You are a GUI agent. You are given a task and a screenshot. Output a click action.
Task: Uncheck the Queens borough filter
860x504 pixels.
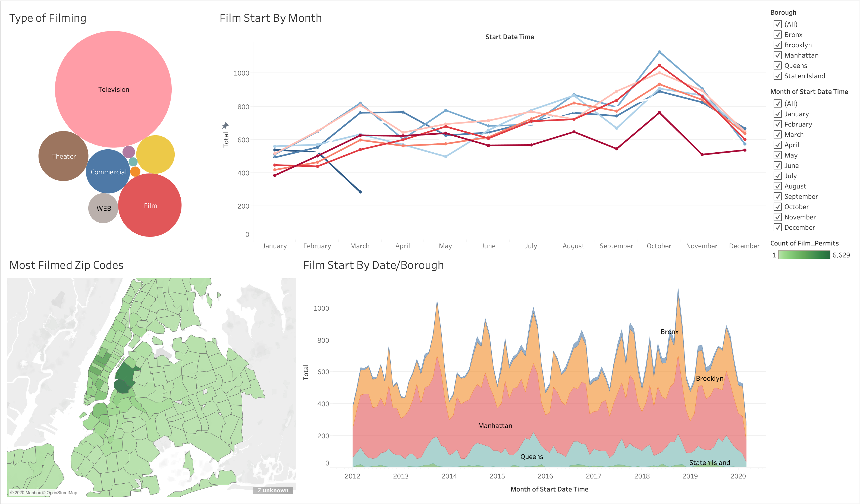pyautogui.click(x=778, y=65)
